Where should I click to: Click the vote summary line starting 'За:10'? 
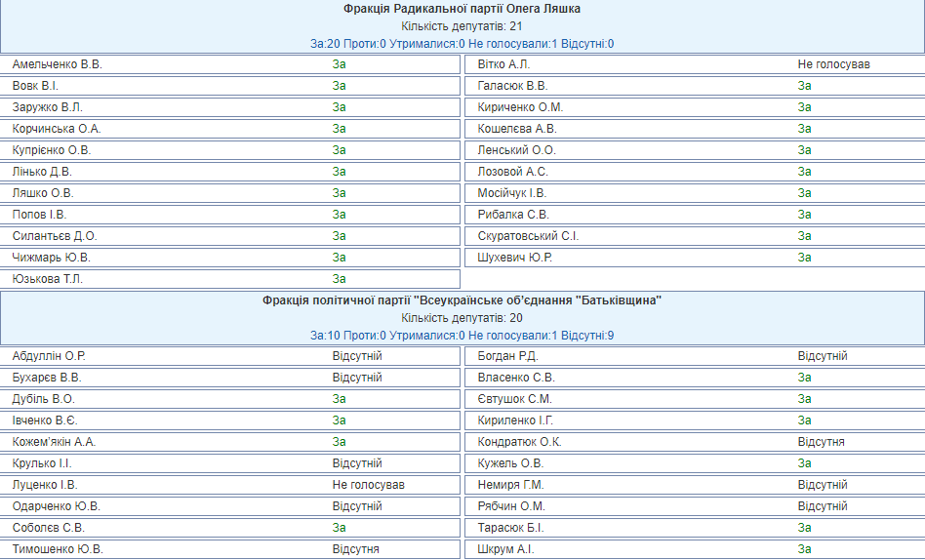[x=462, y=336]
